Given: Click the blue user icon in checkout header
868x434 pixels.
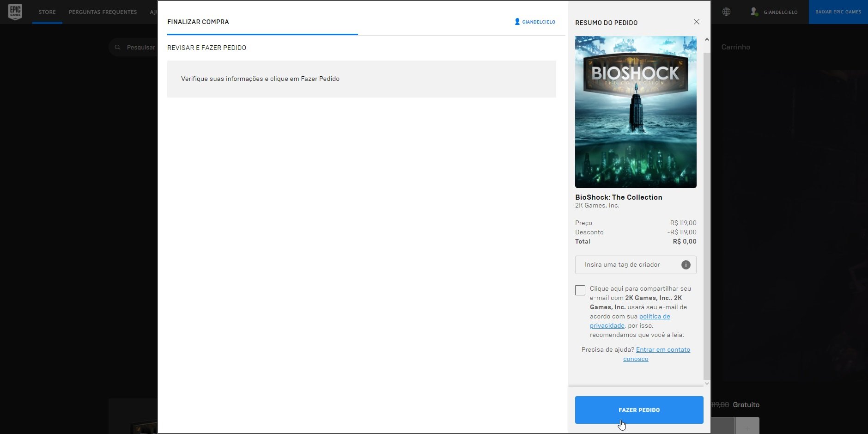Looking at the screenshot, I should click(517, 22).
